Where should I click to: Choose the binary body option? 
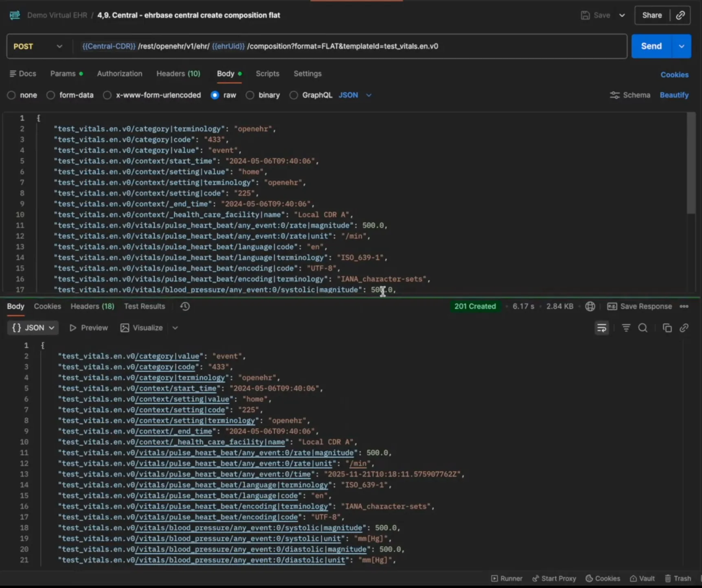[x=250, y=95]
